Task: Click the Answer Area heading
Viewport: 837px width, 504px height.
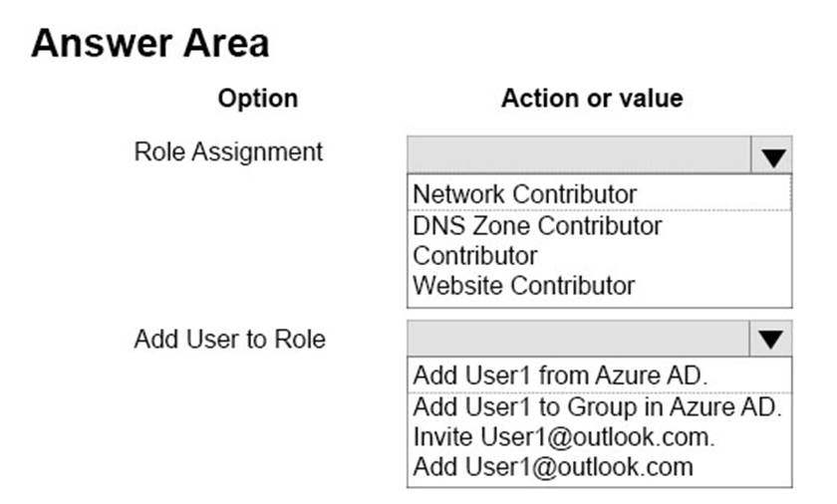Action: (150, 44)
